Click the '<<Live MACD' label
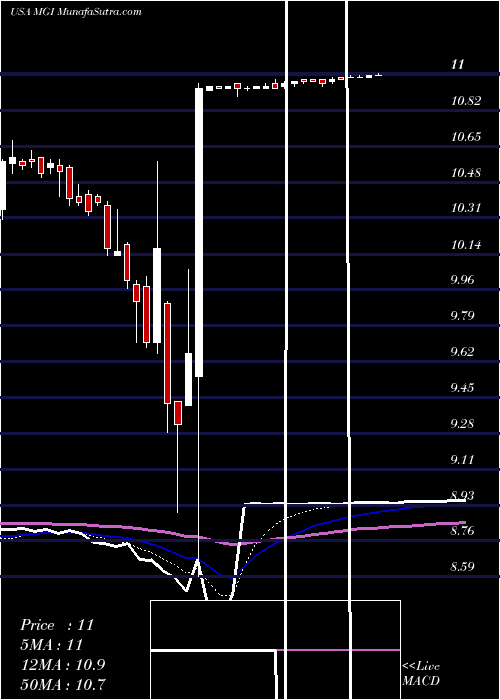This screenshot has width=500, height=700. [x=421, y=673]
